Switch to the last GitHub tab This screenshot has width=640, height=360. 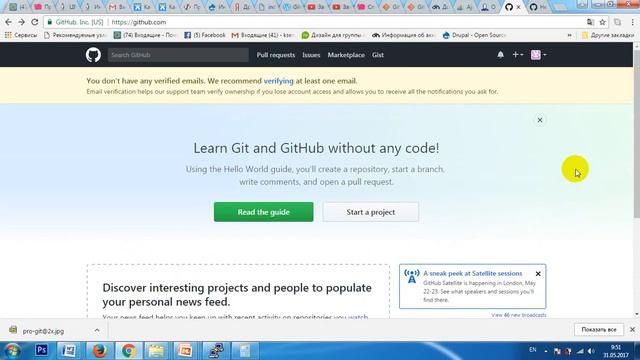click(537, 7)
